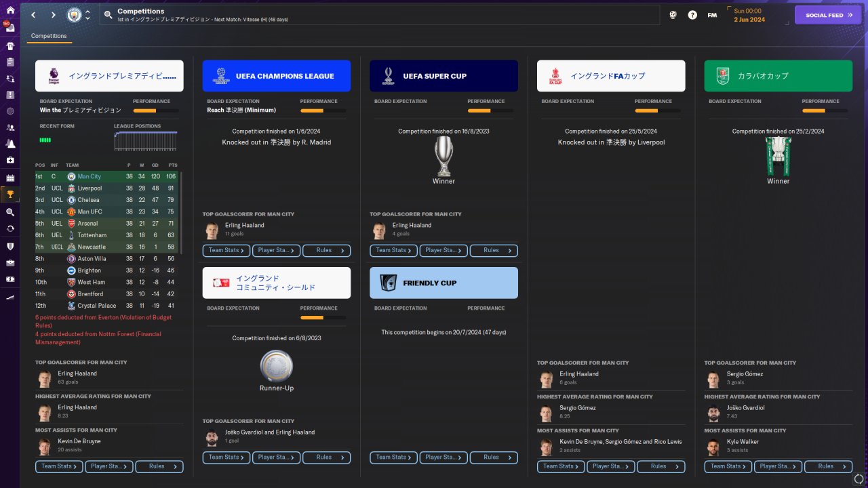Image resolution: width=868 pixels, height=488 pixels.
Task: Go back with the left arrow
Action: 33,15
